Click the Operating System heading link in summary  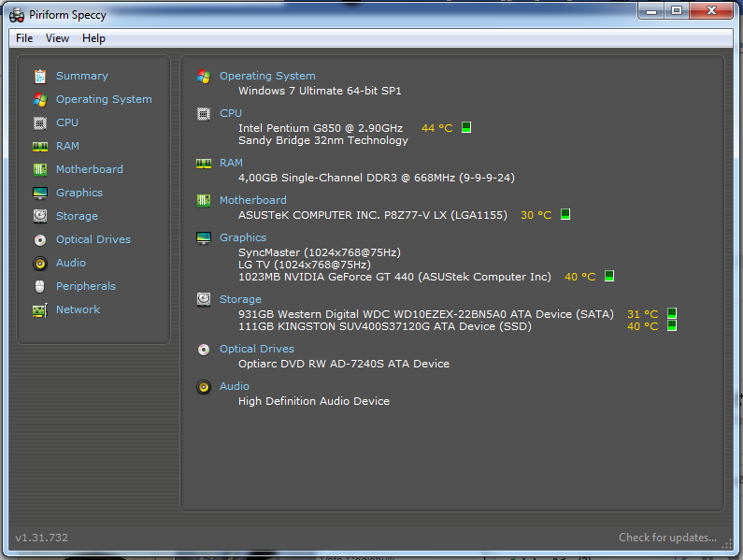[267, 76]
